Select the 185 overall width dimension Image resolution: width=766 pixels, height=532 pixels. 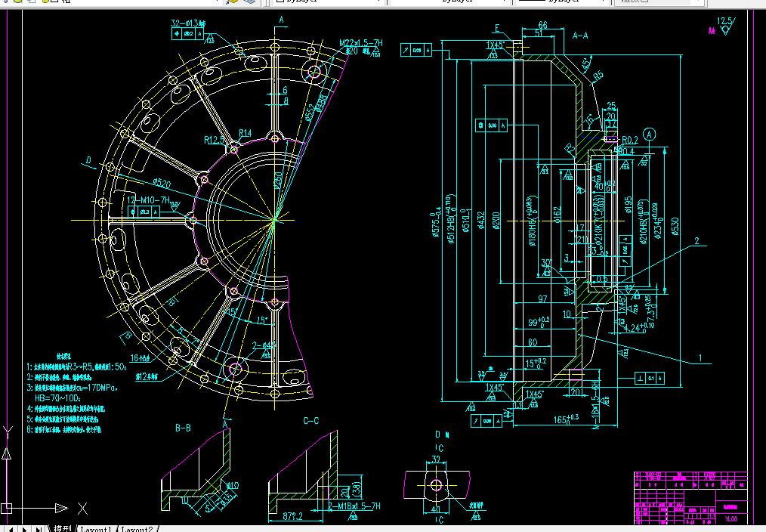coord(567,419)
